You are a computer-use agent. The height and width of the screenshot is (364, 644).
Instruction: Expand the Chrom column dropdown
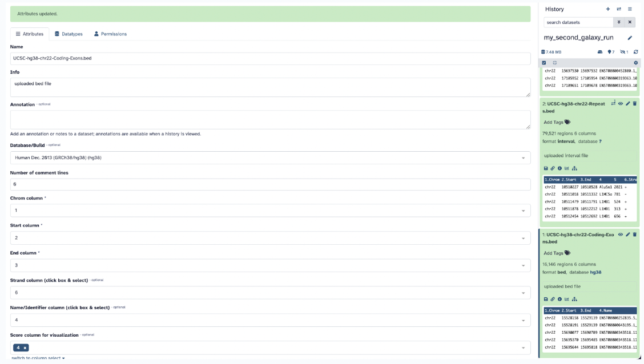270,211
